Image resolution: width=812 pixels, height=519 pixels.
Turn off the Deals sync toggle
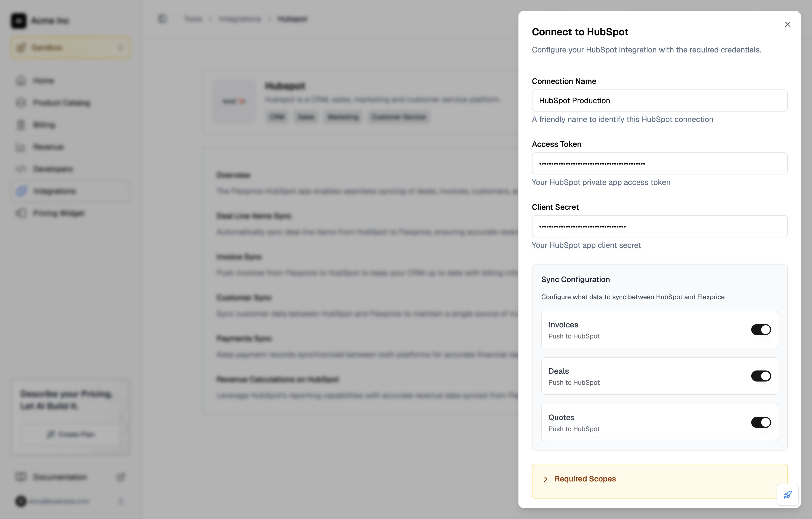761,376
